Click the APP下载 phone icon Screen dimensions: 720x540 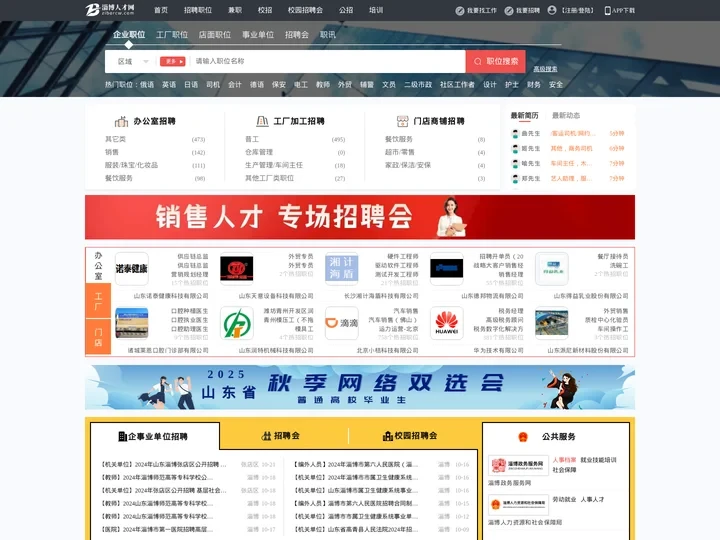tap(608, 11)
